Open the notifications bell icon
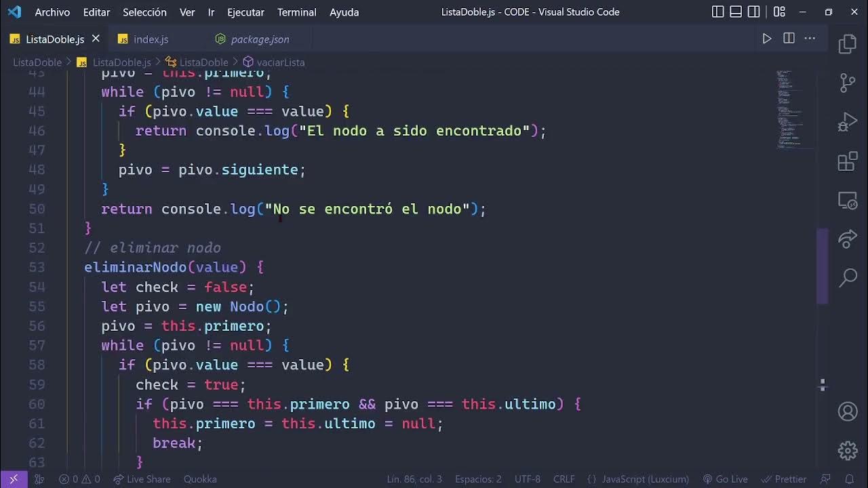 tap(849, 479)
